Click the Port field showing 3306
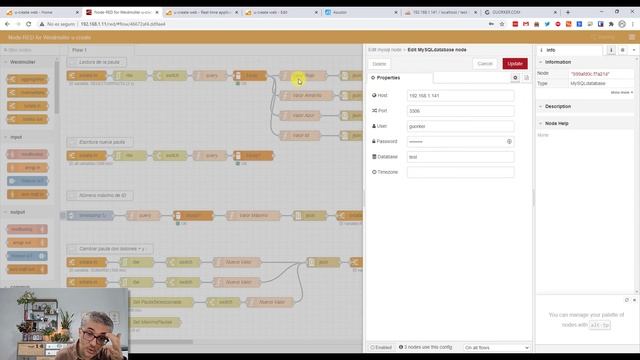 tap(460, 111)
